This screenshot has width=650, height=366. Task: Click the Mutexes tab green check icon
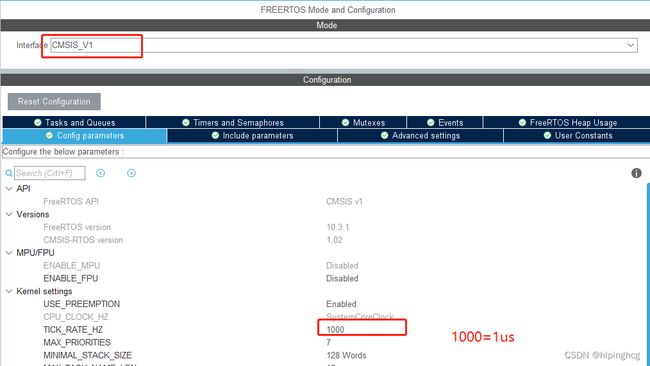345,122
